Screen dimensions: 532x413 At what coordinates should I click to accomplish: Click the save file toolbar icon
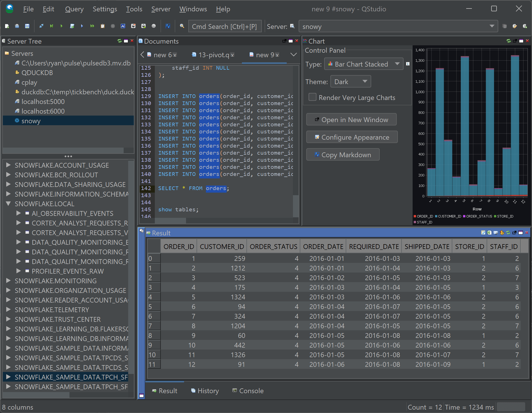click(x=27, y=26)
